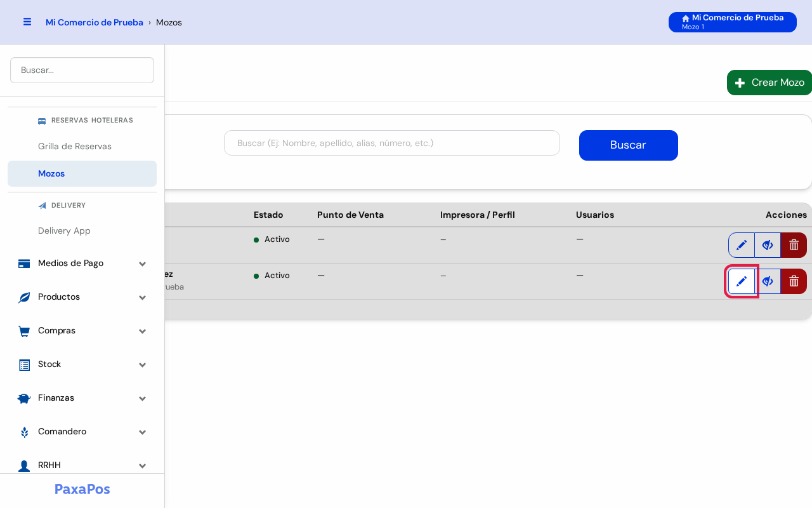Open Delivery App from the sidebar
The image size is (812, 508).
click(x=82, y=231)
